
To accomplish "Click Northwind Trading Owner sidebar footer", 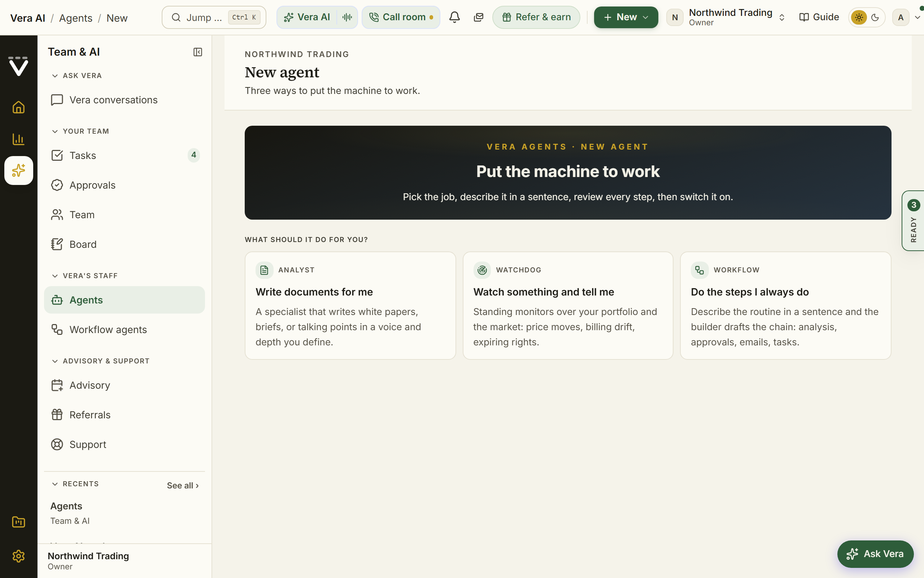I will tap(125, 561).
